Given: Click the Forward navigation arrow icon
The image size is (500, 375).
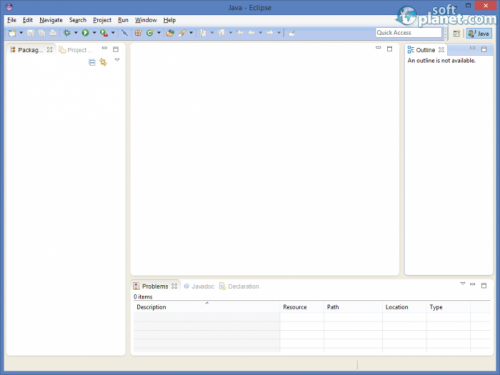Looking at the screenshot, I should pos(270,33).
